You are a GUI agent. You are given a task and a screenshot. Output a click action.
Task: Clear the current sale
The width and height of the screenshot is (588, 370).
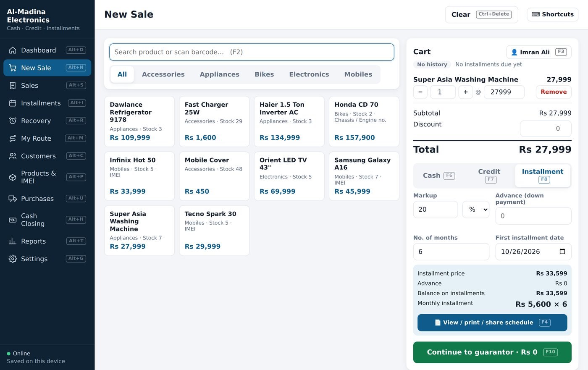[481, 14]
